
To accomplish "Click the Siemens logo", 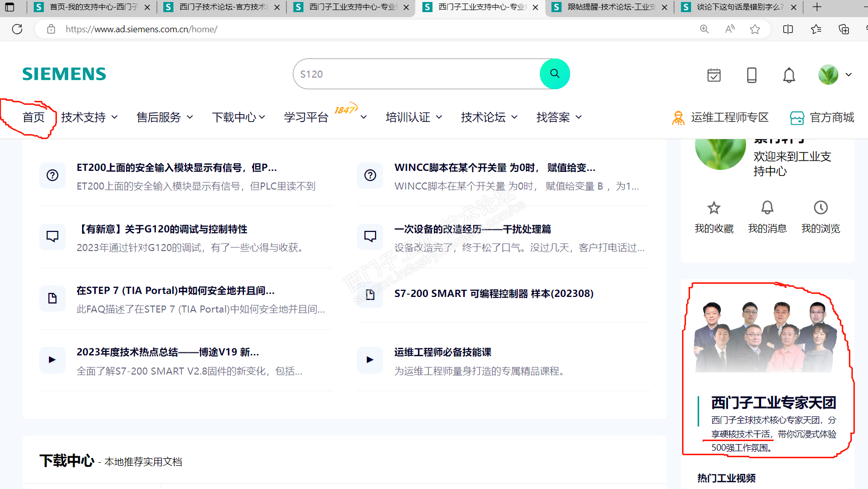I will point(64,74).
